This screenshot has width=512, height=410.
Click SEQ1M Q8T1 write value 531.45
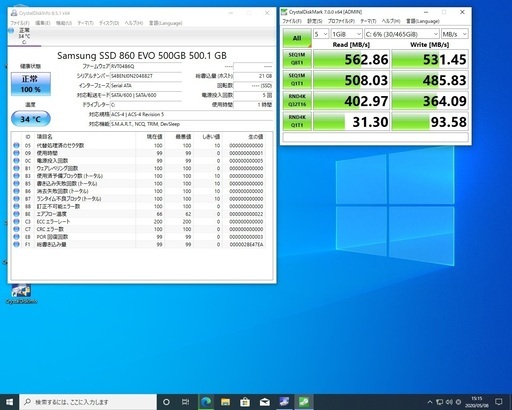pyautogui.click(x=430, y=59)
